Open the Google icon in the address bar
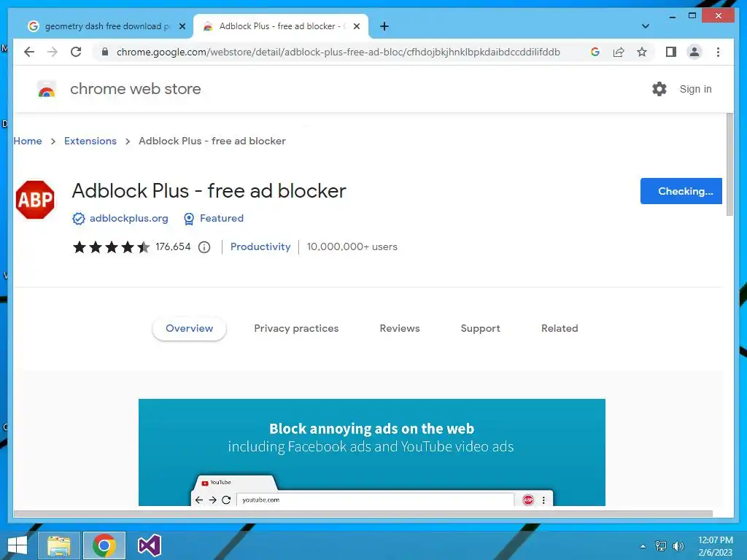Viewport: 747px width, 560px height. click(x=595, y=52)
